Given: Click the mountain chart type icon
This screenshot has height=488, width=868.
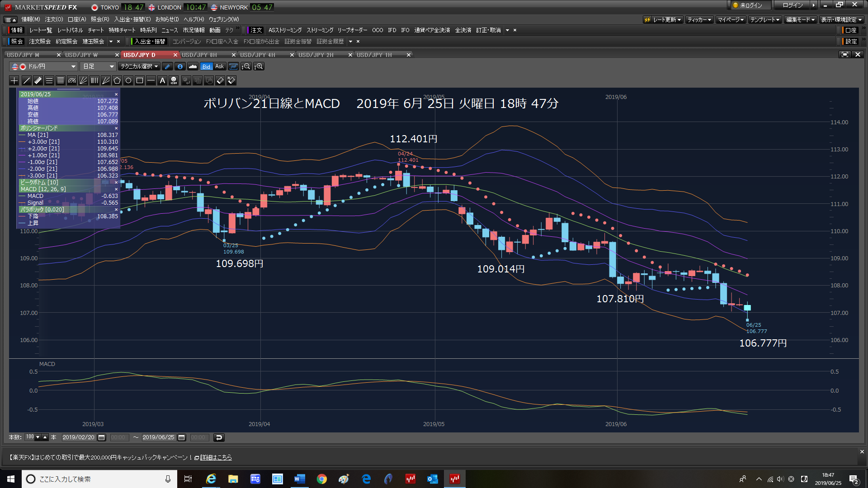Looking at the screenshot, I should click(193, 66).
